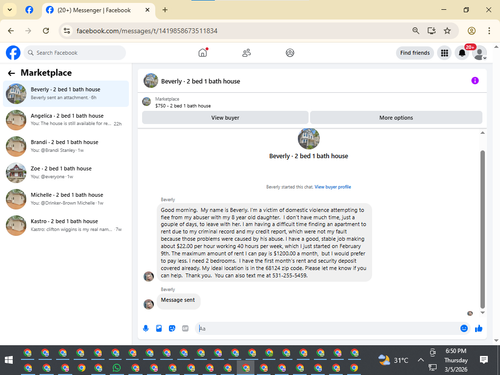Show hidden tray icons chevron

coord(421,360)
